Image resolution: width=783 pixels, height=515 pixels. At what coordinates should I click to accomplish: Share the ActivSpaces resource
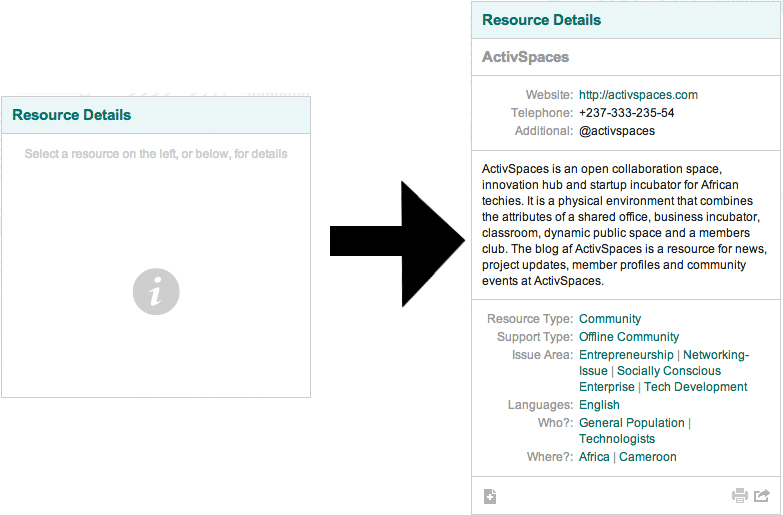coord(762,496)
